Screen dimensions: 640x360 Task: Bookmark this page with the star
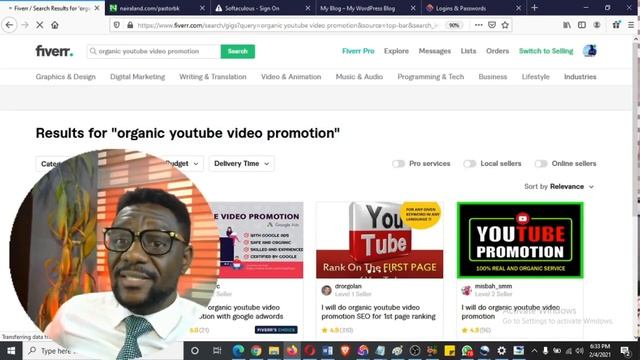coord(505,25)
